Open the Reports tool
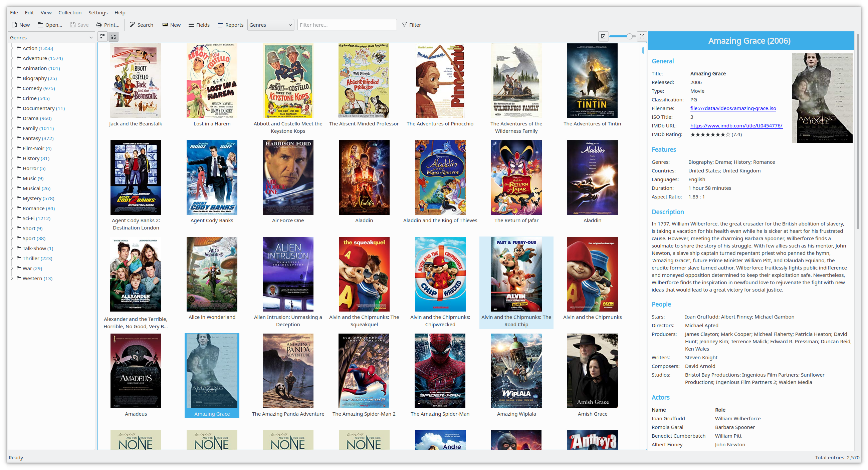The image size is (868, 470). (230, 25)
